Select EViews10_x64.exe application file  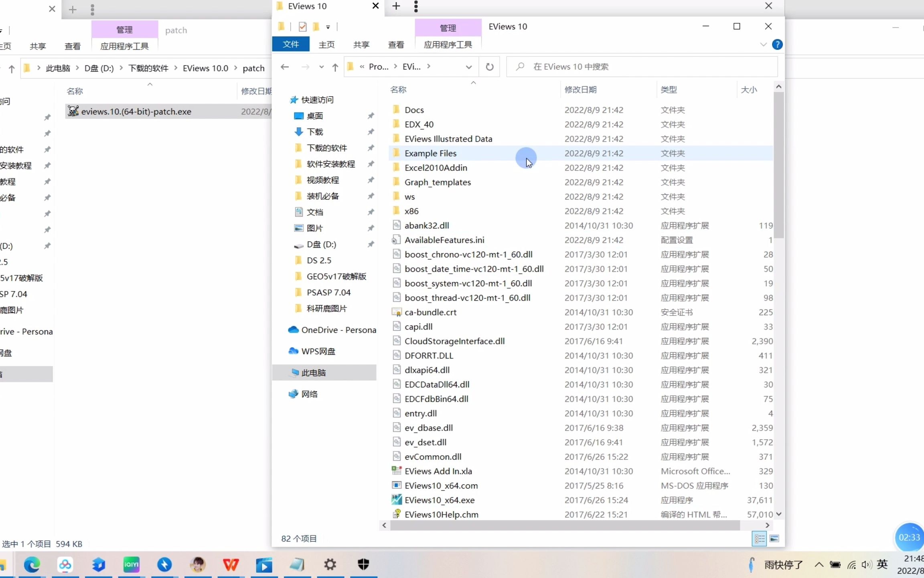point(440,500)
